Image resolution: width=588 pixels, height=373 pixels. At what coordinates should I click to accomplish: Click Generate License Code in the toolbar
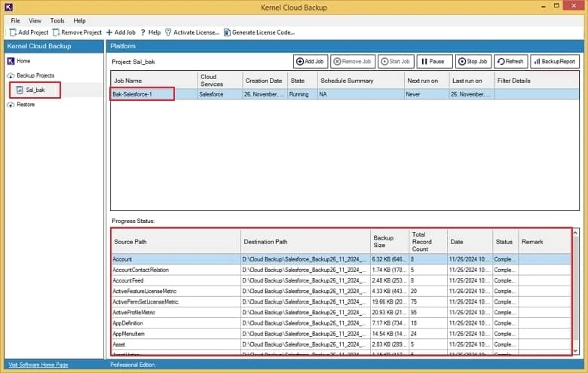(x=259, y=32)
